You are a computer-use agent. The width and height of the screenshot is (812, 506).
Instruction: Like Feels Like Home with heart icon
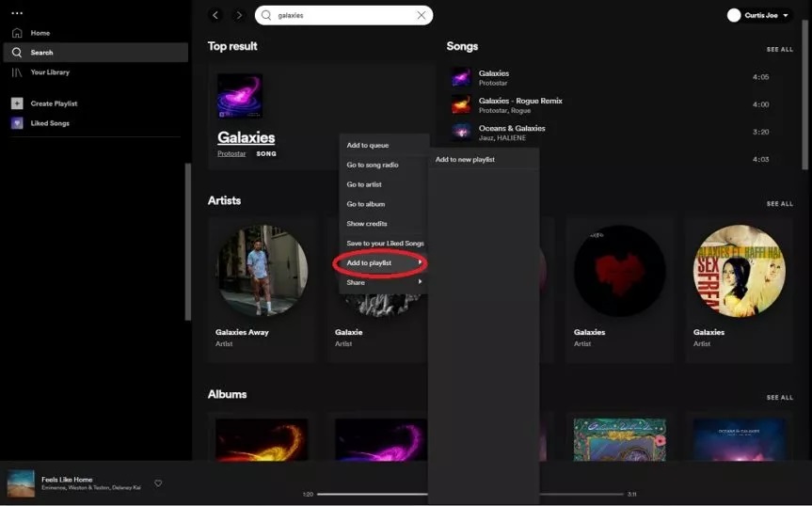pos(158,483)
